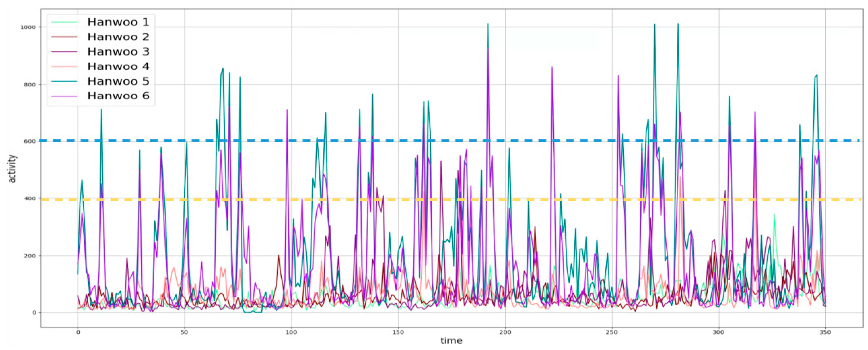868x350 pixels.
Task: Click the x-axis label "time"
Action: coord(451,341)
